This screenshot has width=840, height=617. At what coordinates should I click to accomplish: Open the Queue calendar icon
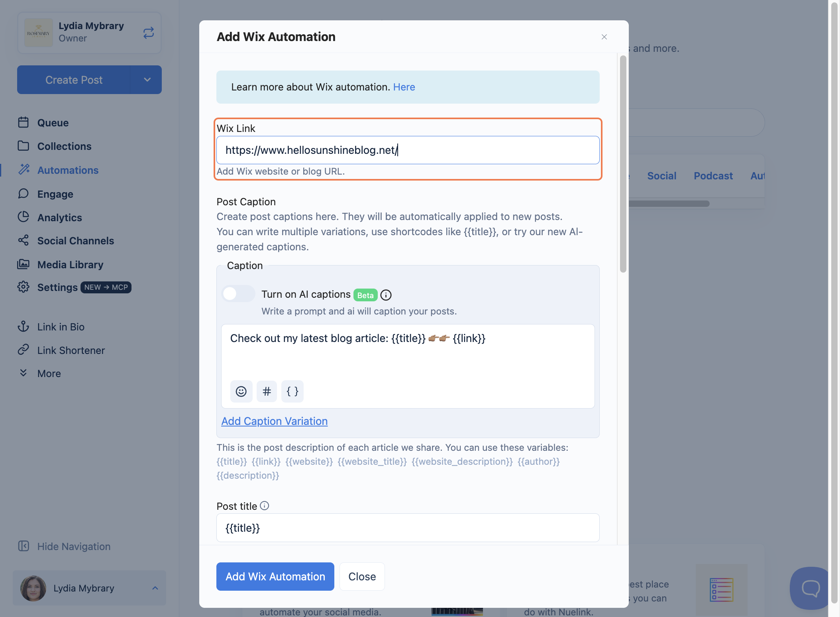(x=24, y=122)
